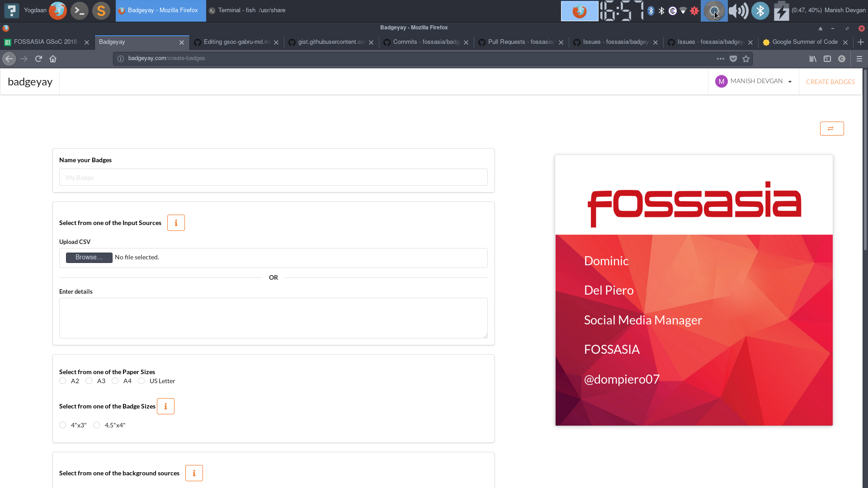
Task: Click the Enter details text area
Action: point(273,318)
